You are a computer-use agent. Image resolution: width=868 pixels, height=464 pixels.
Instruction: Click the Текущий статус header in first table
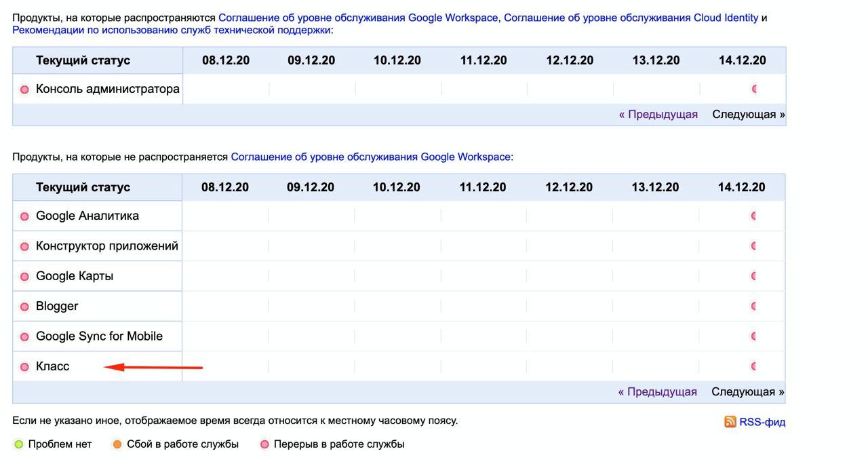pos(83,60)
